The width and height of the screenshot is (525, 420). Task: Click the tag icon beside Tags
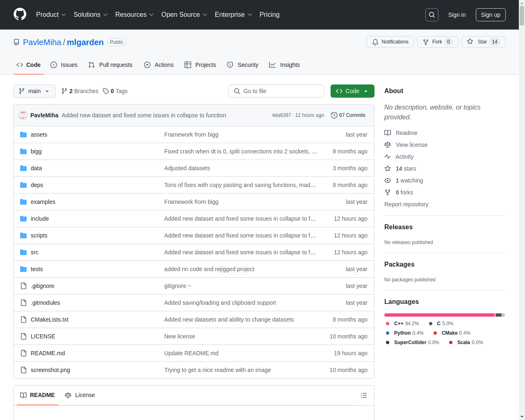tap(106, 91)
